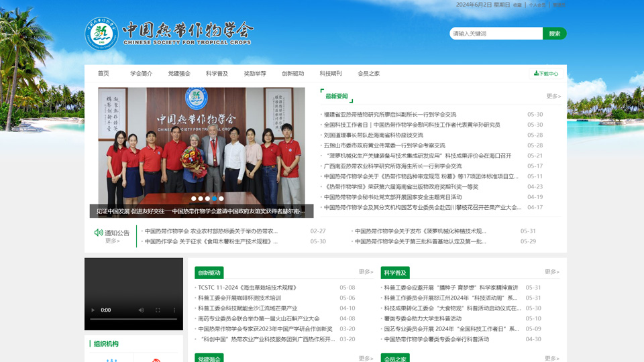
Task: Open news 《热带作物学报》荣获第六届海南省出版物政府奖
Action: point(401,187)
